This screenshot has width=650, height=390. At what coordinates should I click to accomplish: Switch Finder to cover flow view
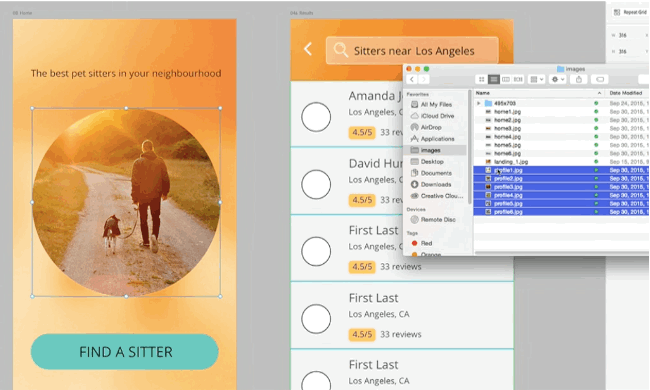pos(518,79)
